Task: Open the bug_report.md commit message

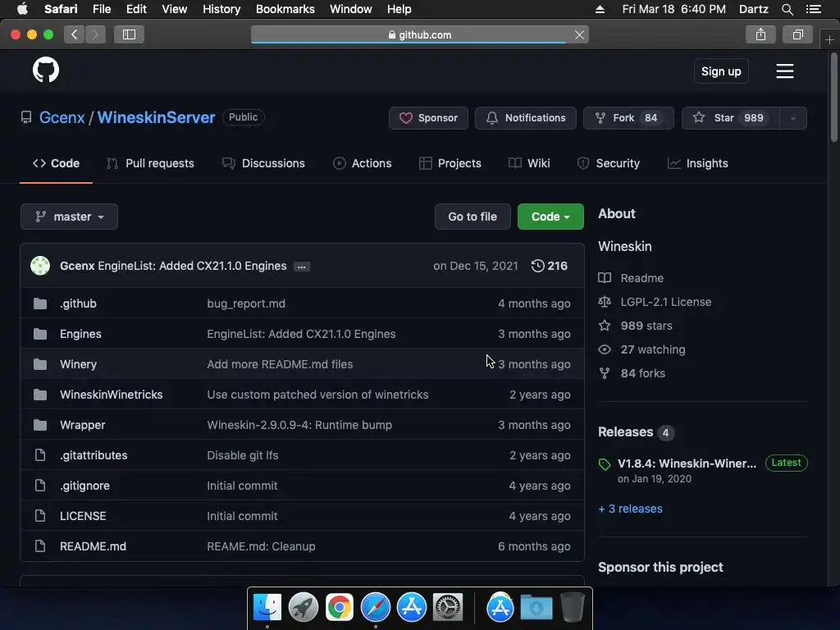Action: 246,304
